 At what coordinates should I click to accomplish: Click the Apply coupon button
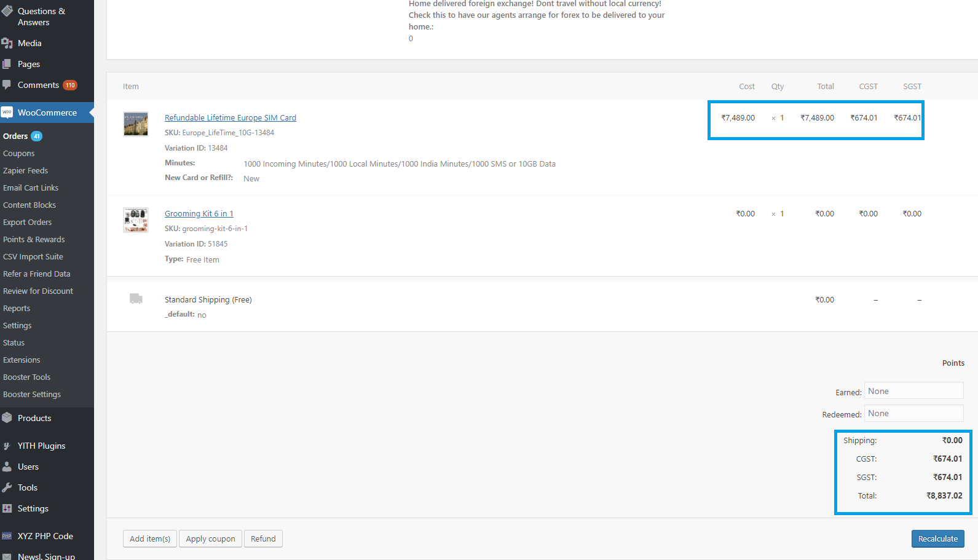(210, 538)
